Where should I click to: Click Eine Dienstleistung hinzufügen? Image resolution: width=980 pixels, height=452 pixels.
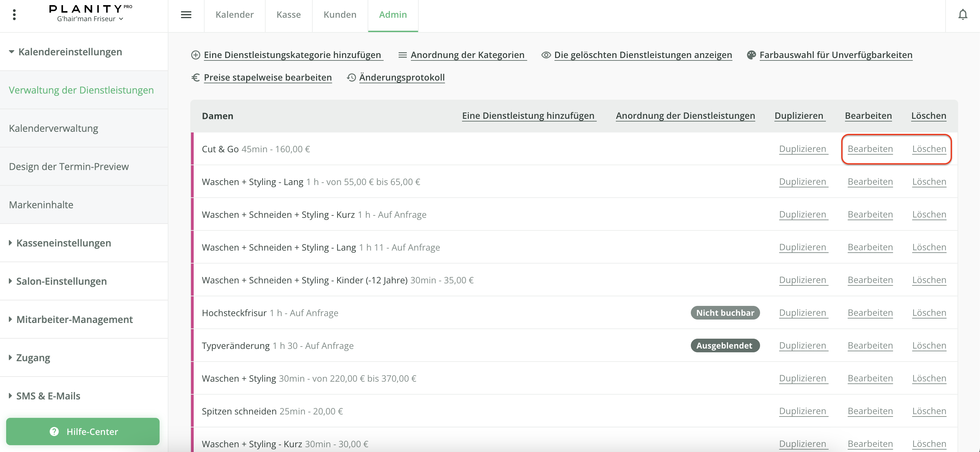tap(529, 115)
